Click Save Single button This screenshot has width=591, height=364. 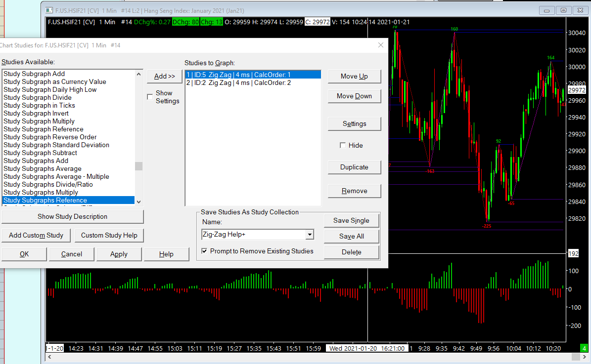point(351,221)
